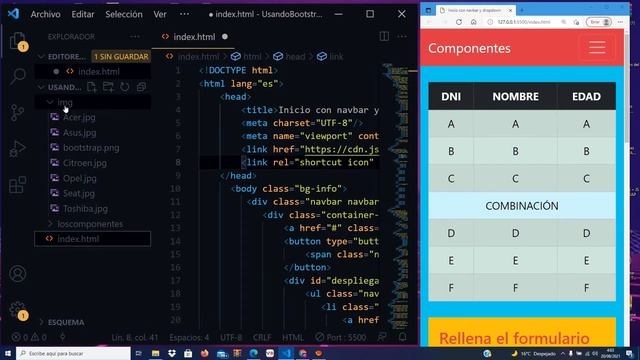Click the zoom magnifier in the address bar

(x=564, y=22)
